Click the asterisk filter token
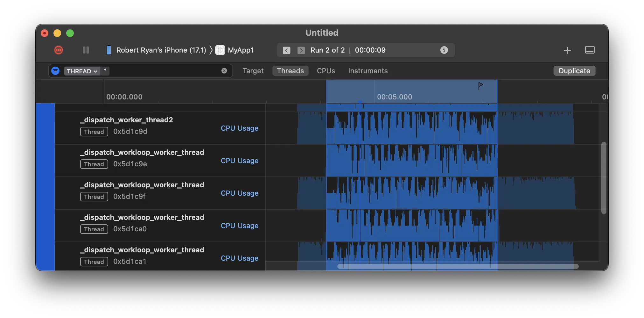This screenshot has height=318, width=644. 105,71
